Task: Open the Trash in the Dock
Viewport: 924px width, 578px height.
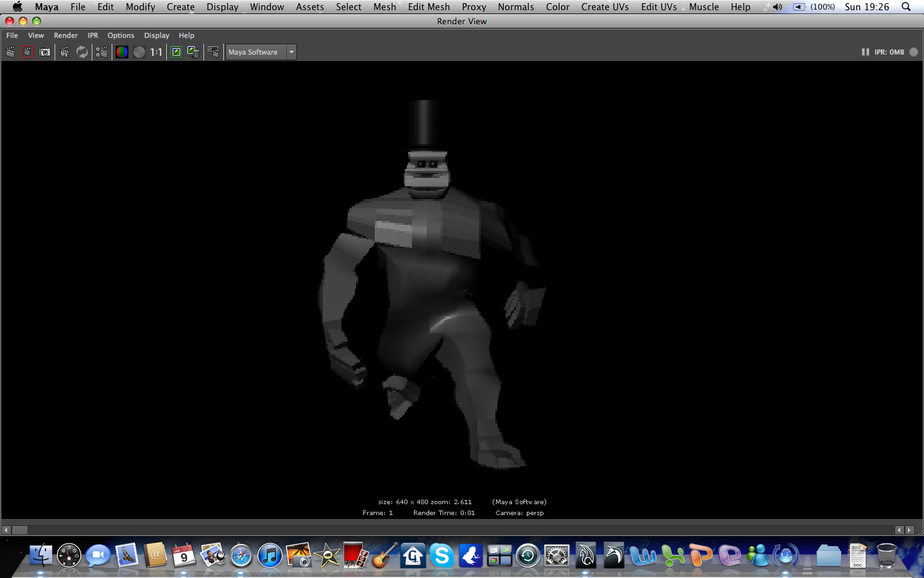Action: point(886,556)
